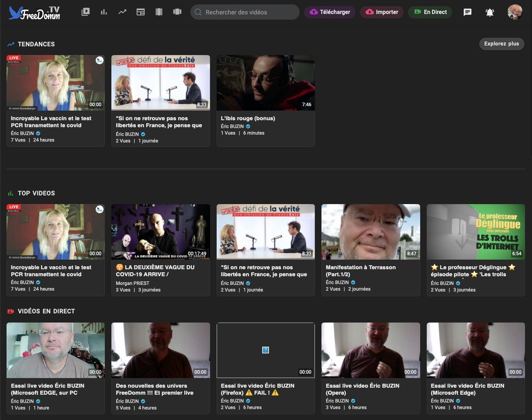Screen dimensions: 532x420
Task: Open the notifications bell icon
Action: pyautogui.click(x=490, y=12)
